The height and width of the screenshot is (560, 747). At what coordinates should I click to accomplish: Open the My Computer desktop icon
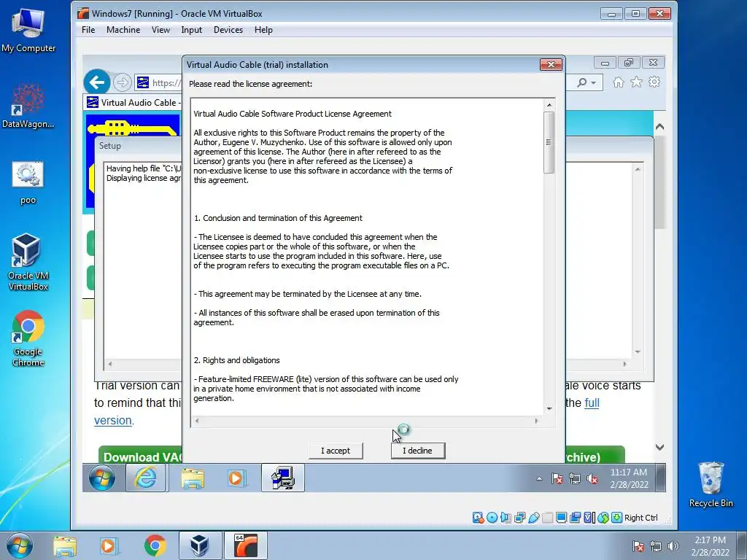[x=28, y=31]
